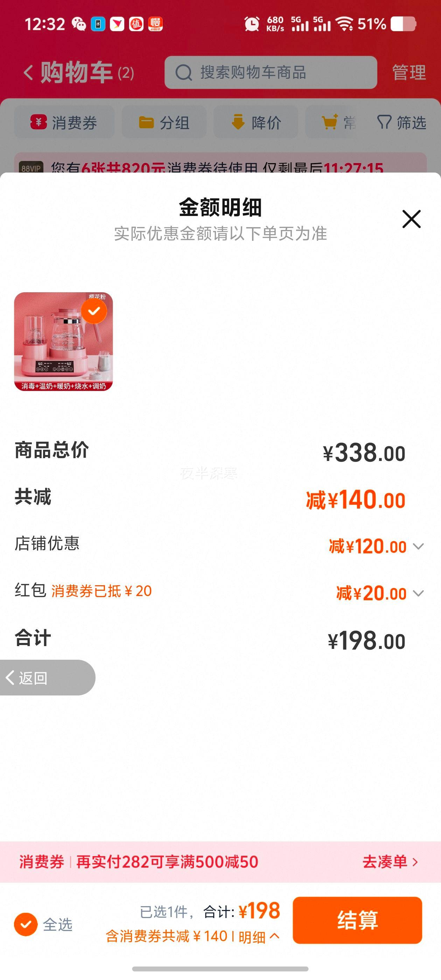
Task: Tap the gray 返回 back pill
Action: [x=47, y=678]
